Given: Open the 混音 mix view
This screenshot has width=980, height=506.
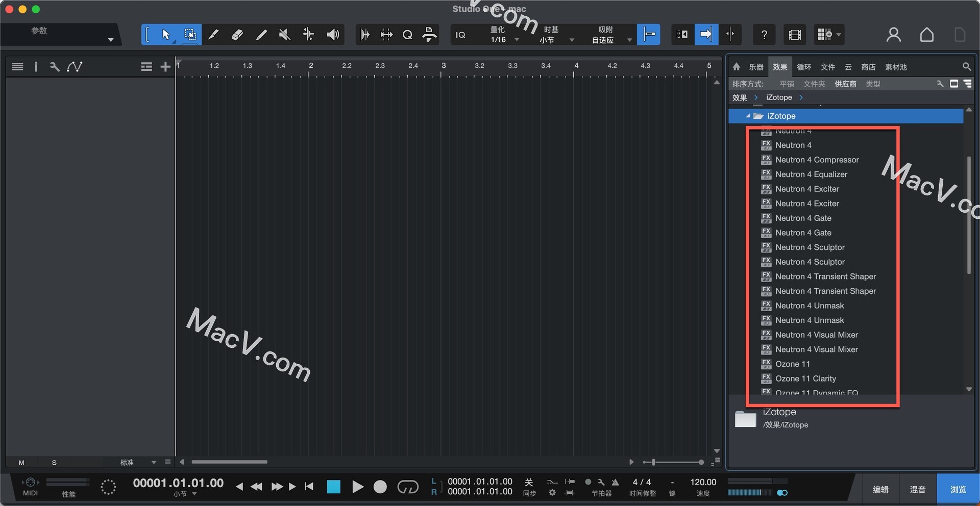Looking at the screenshot, I should pyautogui.click(x=918, y=489).
